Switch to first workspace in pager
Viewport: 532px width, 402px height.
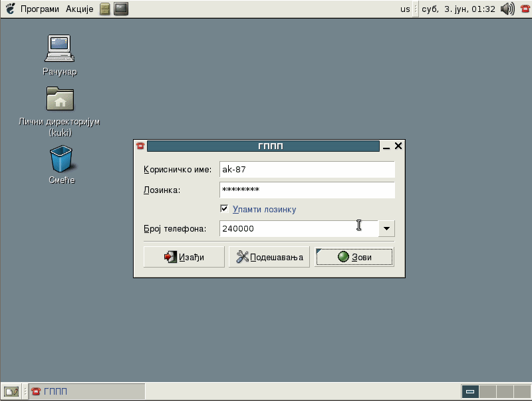coord(470,391)
